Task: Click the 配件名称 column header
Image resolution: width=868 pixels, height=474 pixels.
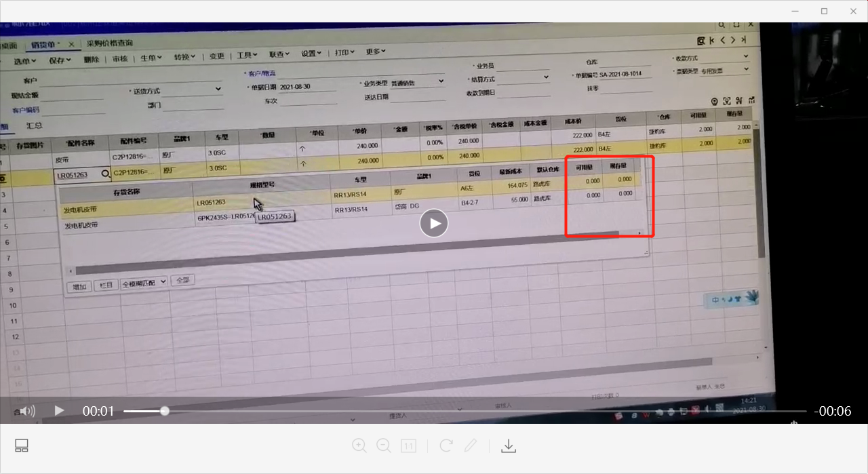Action: pyautogui.click(x=81, y=143)
